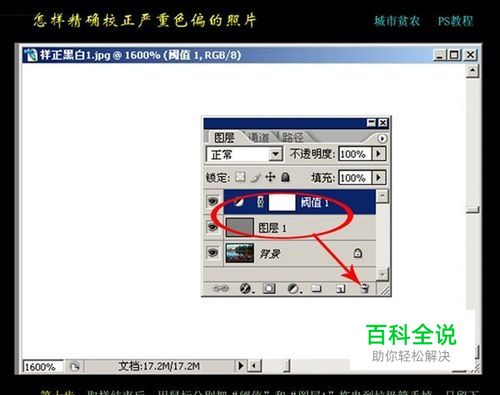Create a new layer group folder
The height and width of the screenshot is (395, 500).
coord(316,288)
